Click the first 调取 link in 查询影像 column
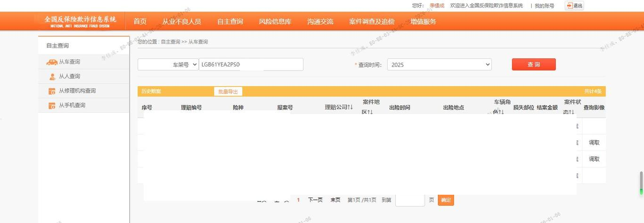The image size is (644, 223). coord(594,142)
